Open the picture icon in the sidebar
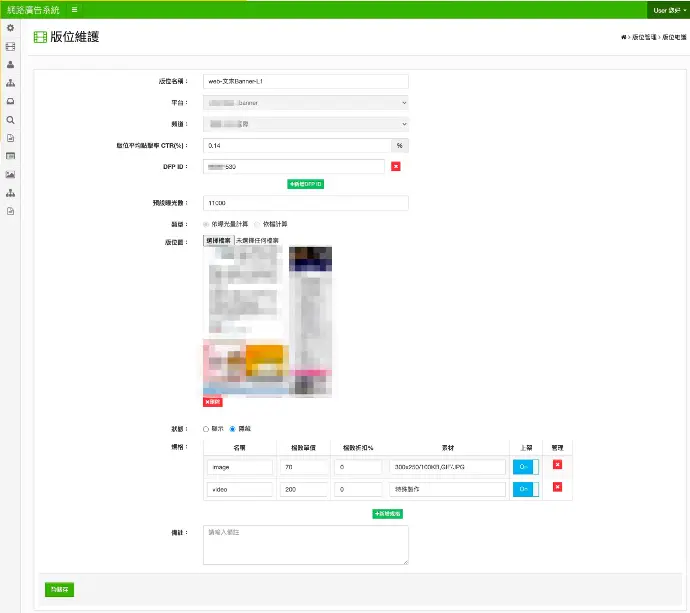 (10, 174)
